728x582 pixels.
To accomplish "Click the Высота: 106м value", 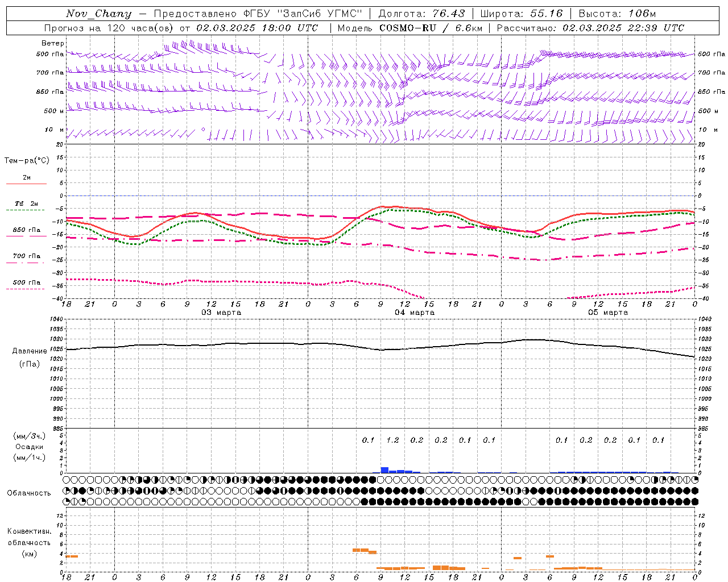I will pyautogui.click(x=617, y=14).
